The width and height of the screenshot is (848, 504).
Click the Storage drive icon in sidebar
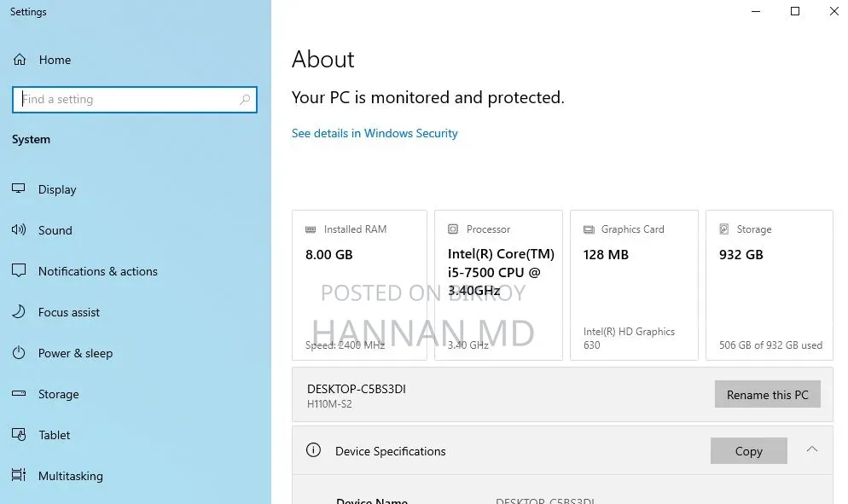pyautogui.click(x=19, y=393)
